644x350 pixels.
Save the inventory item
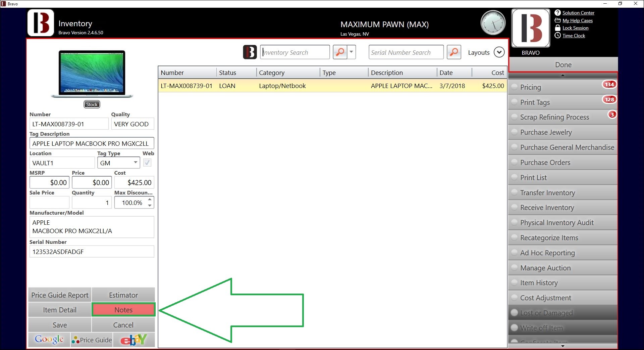coord(60,325)
